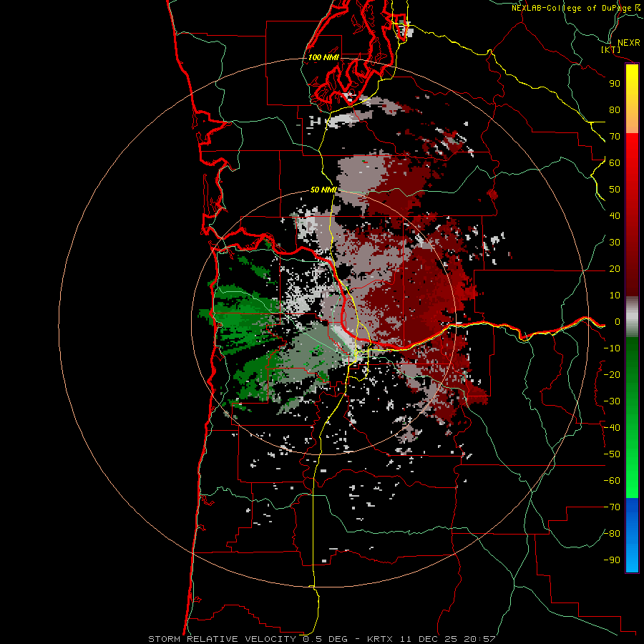Click the -30 value on velocity scale

(612, 401)
